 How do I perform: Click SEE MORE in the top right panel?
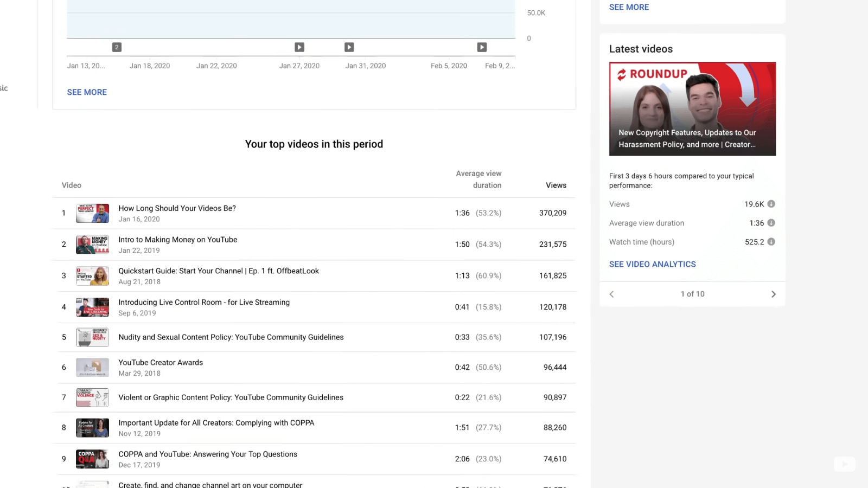pyautogui.click(x=629, y=7)
